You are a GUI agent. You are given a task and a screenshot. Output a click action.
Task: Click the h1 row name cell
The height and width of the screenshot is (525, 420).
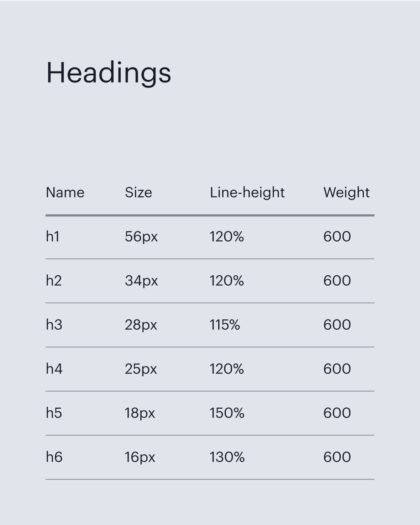coord(53,237)
